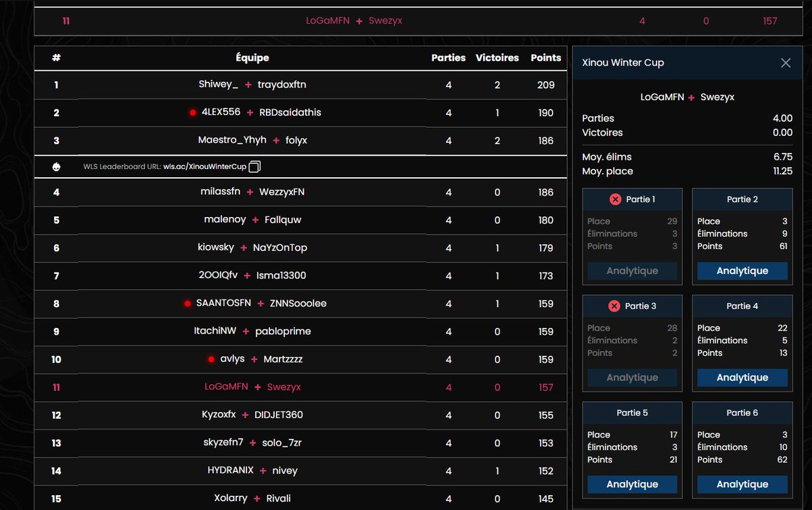Click LoGaMFN in top pinned row
Viewport: 812px width, 510px height.
click(x=328, y=21)
